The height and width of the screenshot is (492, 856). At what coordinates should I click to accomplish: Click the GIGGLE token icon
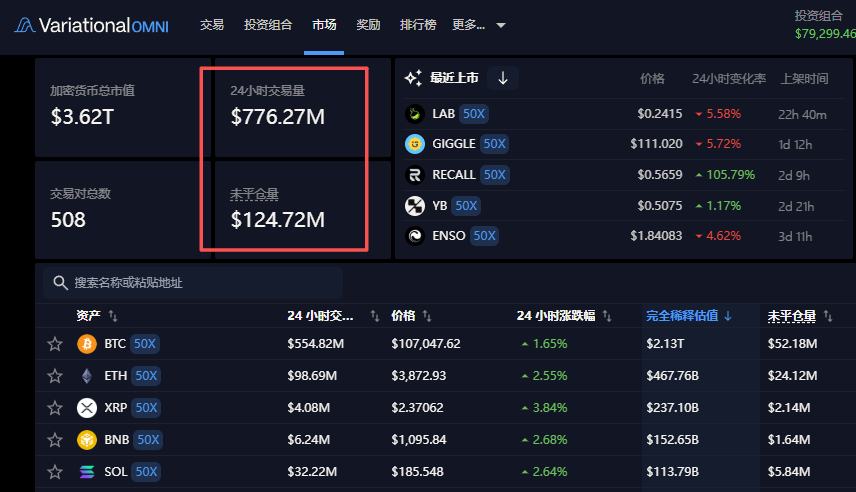(414, 144)
